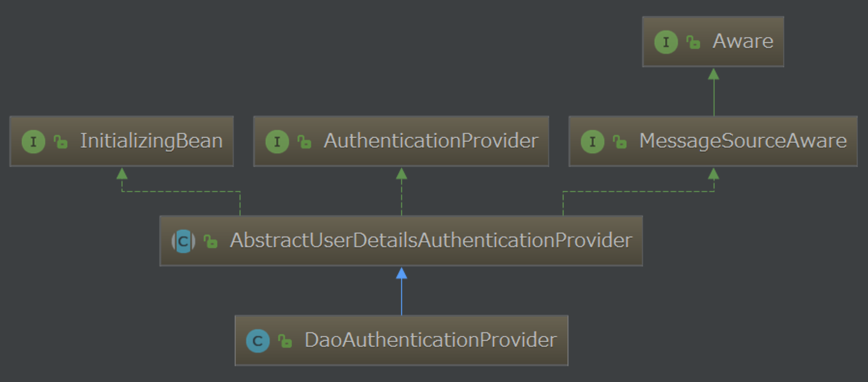Click the interface icon on InitializingBean
Image resolution: width=868 pixels, height=382 pixels.
click(x=33, y=142)
